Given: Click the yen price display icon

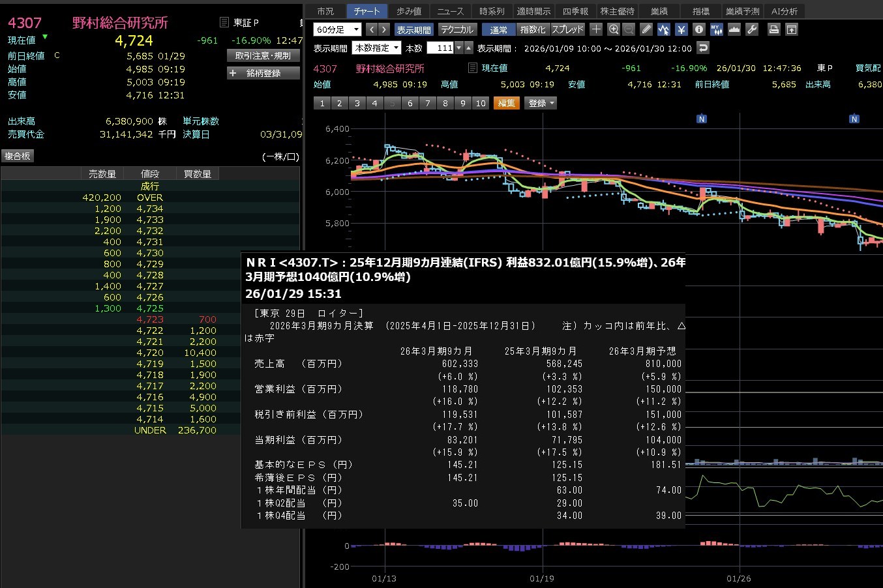Looking at the screenshot, I should point(681,29).
